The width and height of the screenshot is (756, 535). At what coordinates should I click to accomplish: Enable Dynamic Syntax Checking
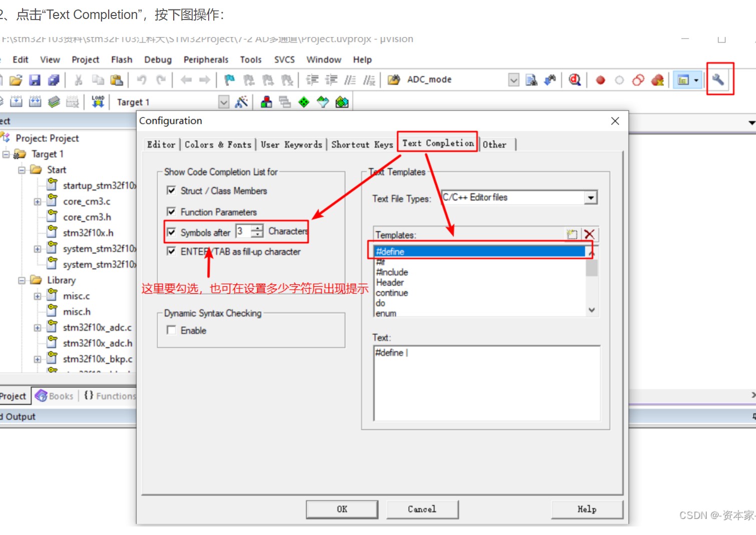172,330
